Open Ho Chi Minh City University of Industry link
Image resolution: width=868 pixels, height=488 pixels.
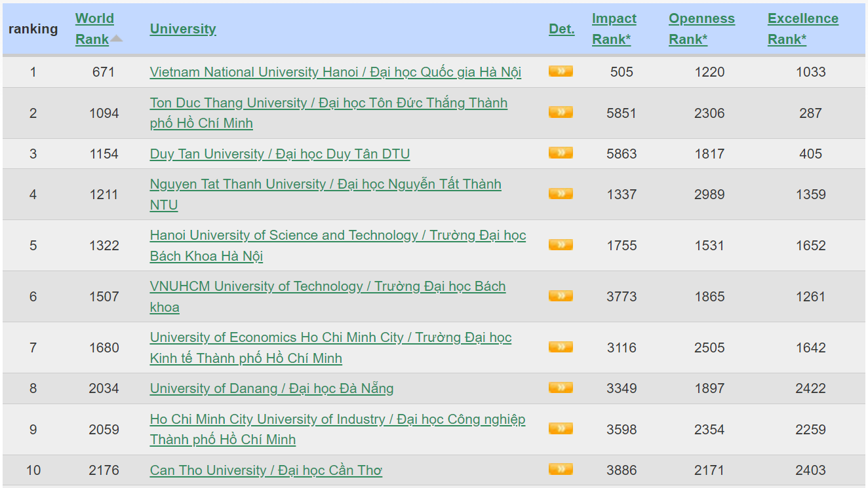point(338,429)
